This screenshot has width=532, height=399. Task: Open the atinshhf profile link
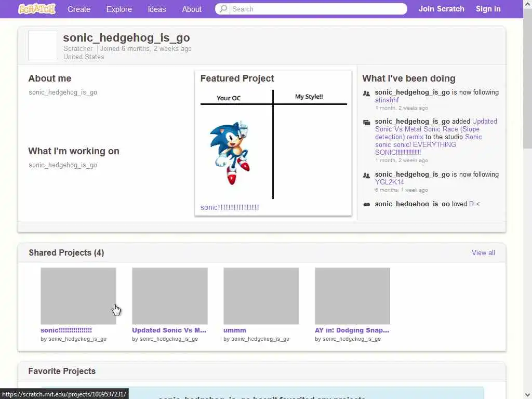pos(387,100)
